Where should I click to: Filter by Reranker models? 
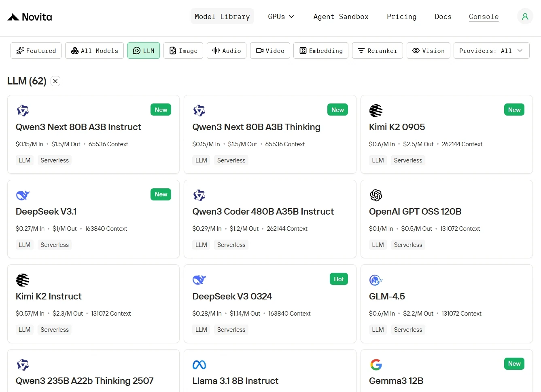378,51
